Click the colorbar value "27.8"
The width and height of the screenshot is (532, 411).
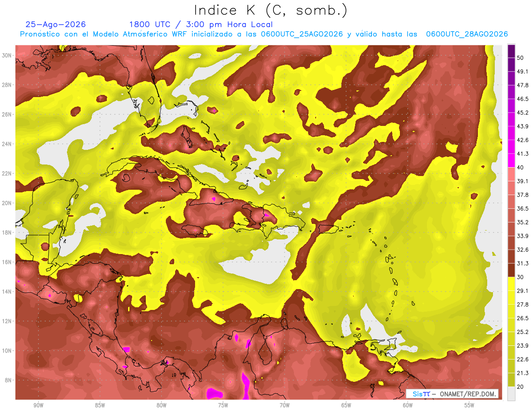coord(523,305)
